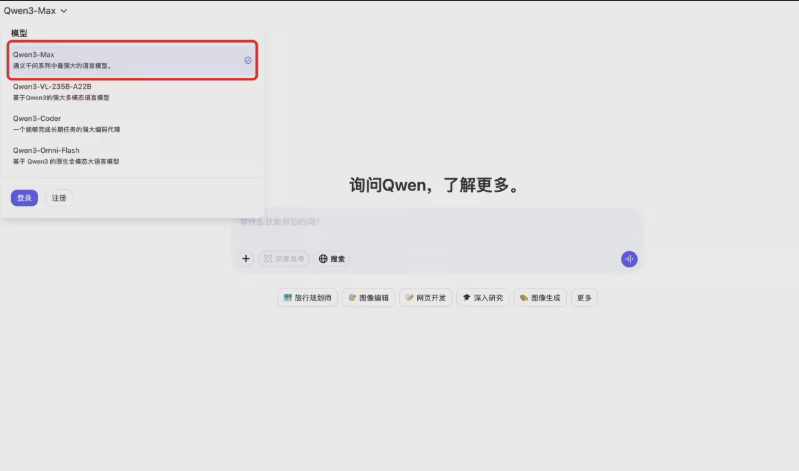The image size is (799, 471).
Task: Click the 询问Qwen，了解更多 heading text
Action: pos(437,186)
